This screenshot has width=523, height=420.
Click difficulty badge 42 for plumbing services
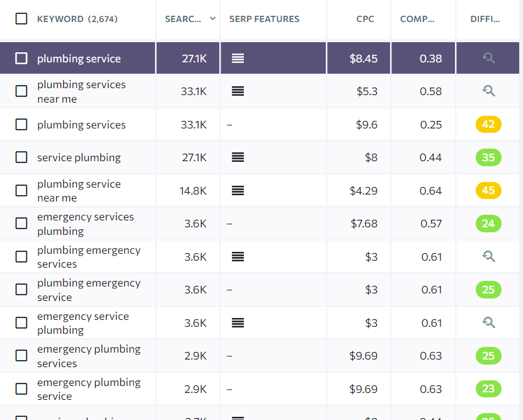tap(488, 125)
